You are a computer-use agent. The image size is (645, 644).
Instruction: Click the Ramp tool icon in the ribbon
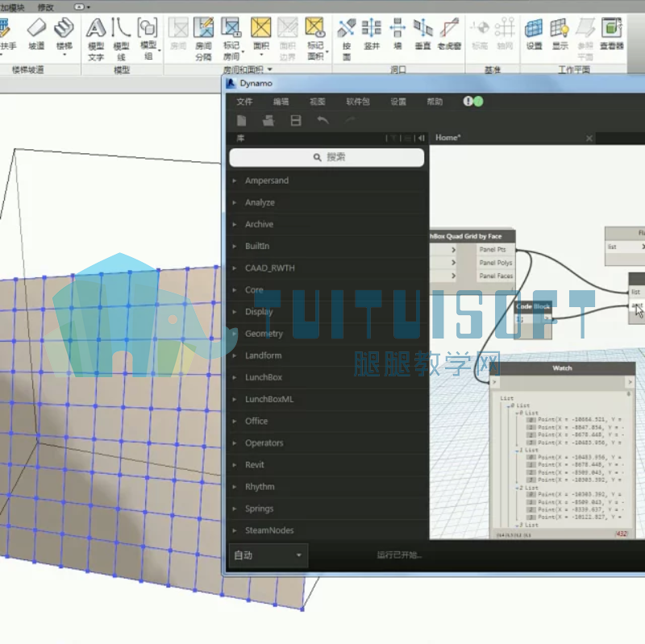click(x=36, y=34)
